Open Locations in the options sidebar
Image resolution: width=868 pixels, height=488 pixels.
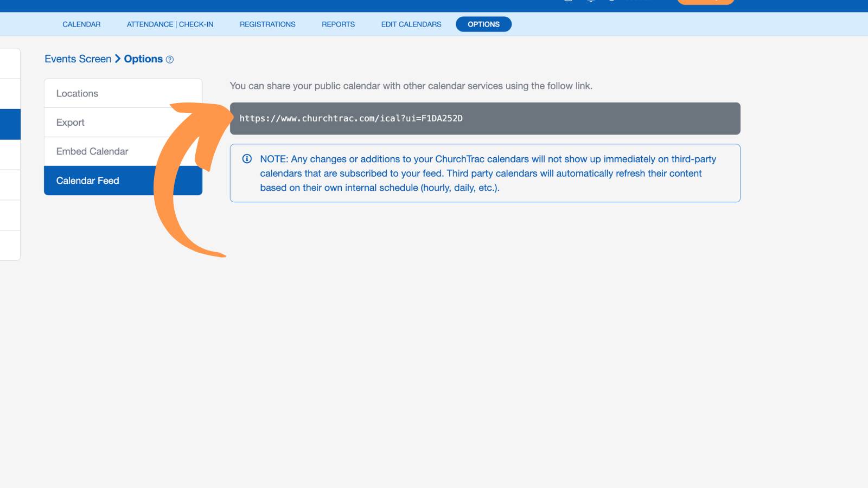pyautogui.click(x=123, y=93)
